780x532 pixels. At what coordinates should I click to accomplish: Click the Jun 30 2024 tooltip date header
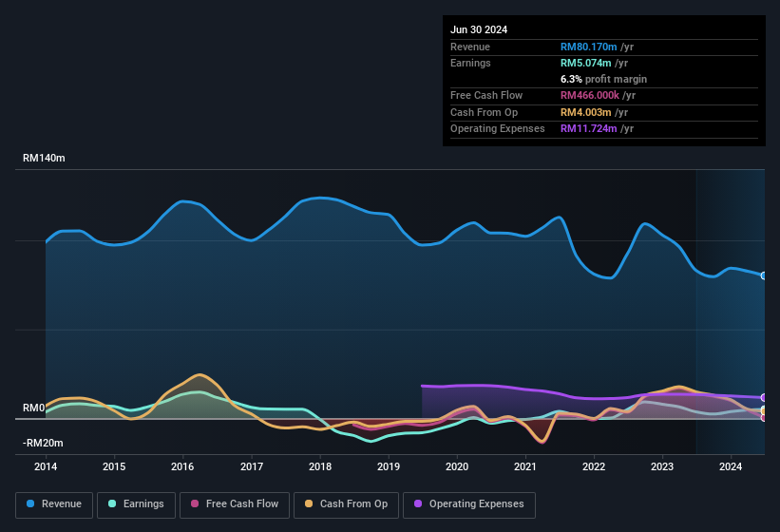[x=479, y=29]
